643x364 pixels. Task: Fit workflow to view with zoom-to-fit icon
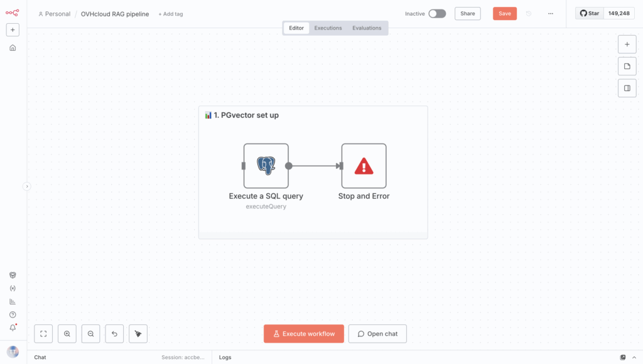click(43, 334)
